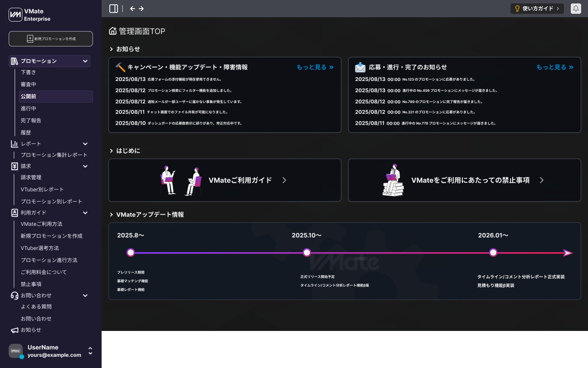Screen dimensions: 588x368
Task: Click news row No.123 のプロモーションに応募がありました。
Action: click(415, 79)
